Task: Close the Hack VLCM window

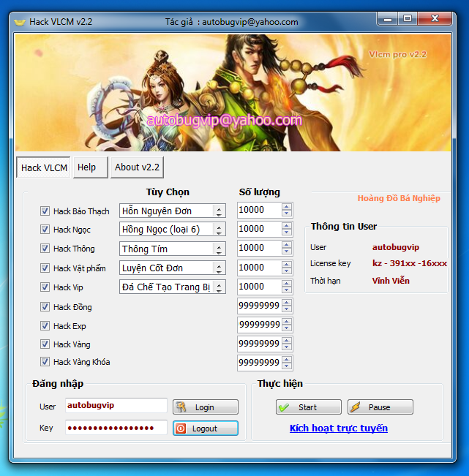Action: pyautogui.click(x=435, y=19)
